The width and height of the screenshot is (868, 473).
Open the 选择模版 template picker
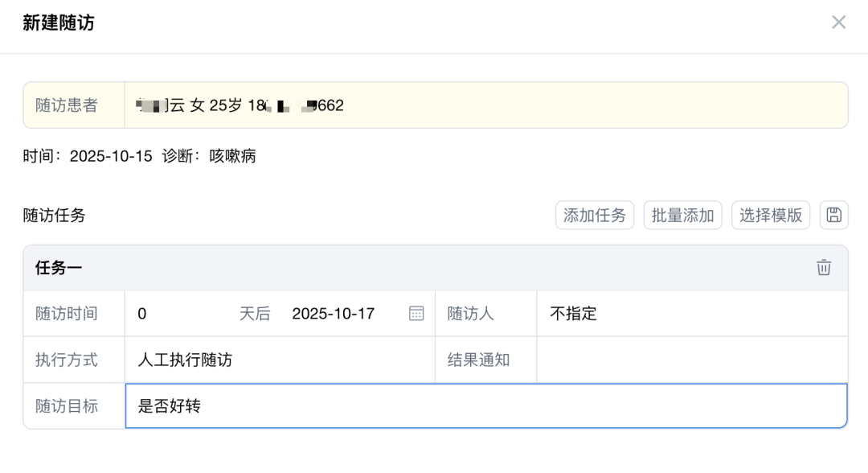[770, 215]
